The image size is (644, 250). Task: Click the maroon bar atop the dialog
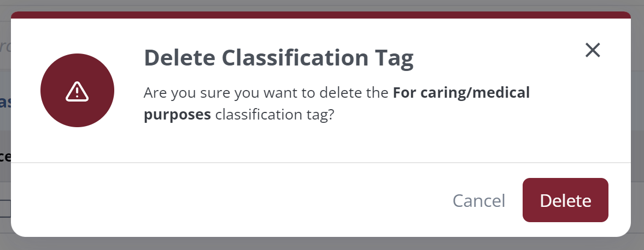pyautogui.click(x=321, y=15)
